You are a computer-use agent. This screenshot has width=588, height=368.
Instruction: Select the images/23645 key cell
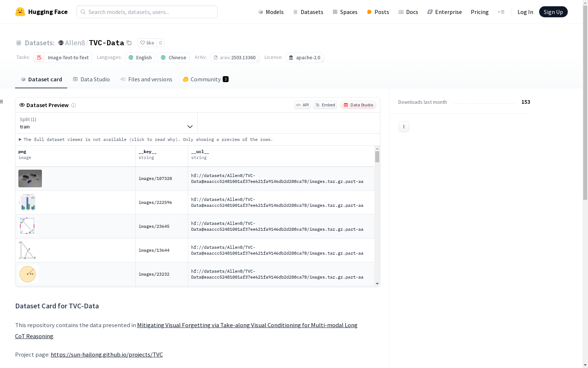tap(162, 226)
